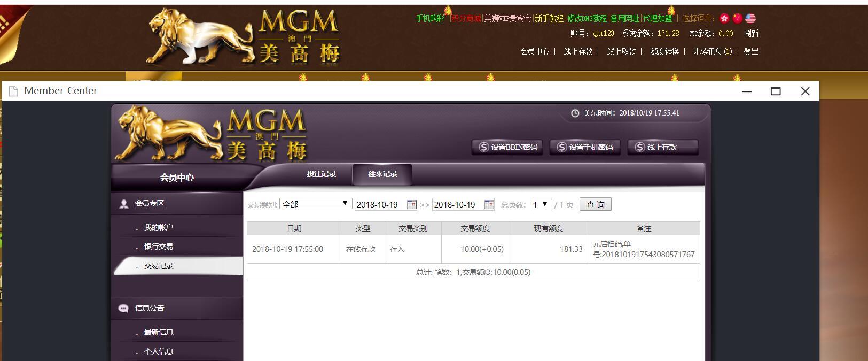The height and width of the screenshot is (361, 868).
Task: Click the 设置手机密码 button
Action: coord(585,147)
